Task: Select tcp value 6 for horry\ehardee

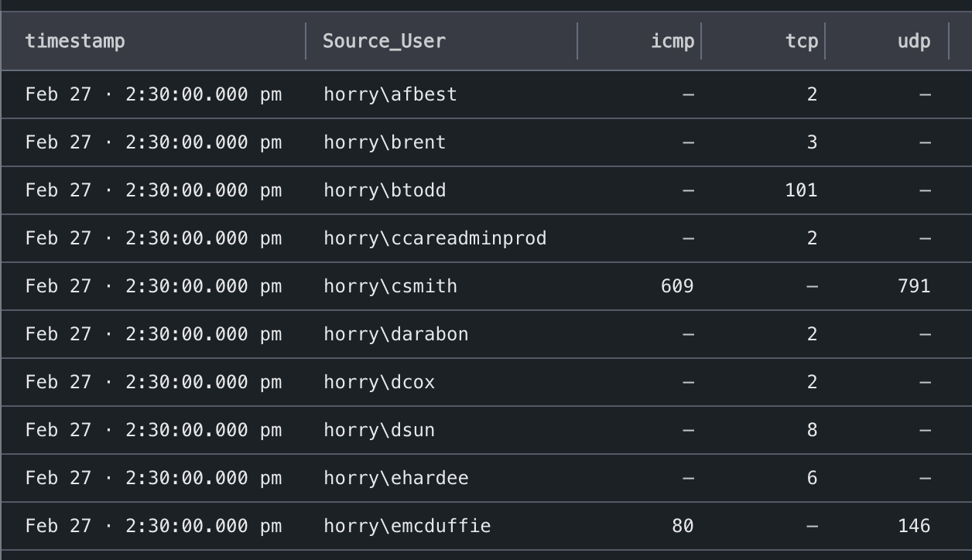Action: pos(812,478)
